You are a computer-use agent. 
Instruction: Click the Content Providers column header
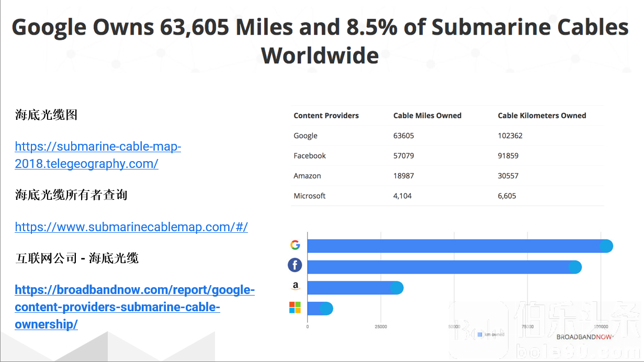326,116
